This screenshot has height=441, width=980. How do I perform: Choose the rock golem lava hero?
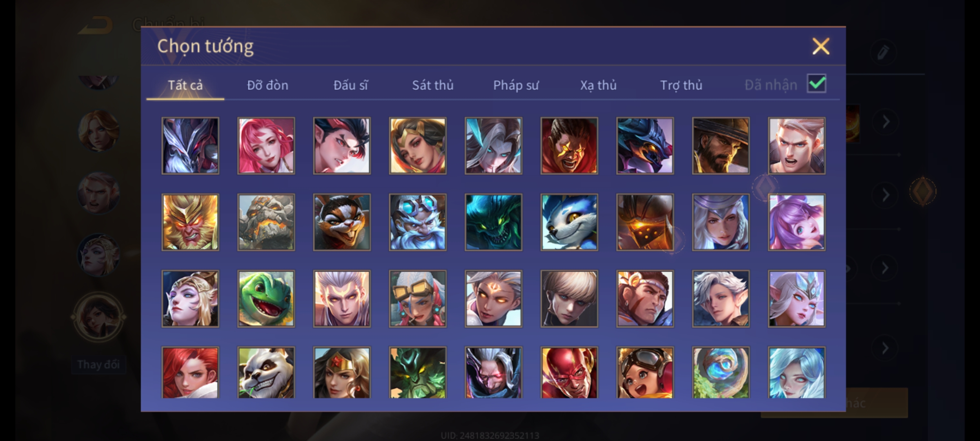click(266, 222)
